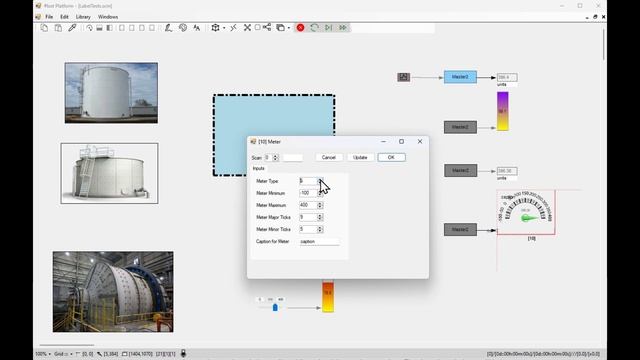Screen dimensions: 640x360
Task: Click Update in the Meter dialog
Action: [360, 158]
